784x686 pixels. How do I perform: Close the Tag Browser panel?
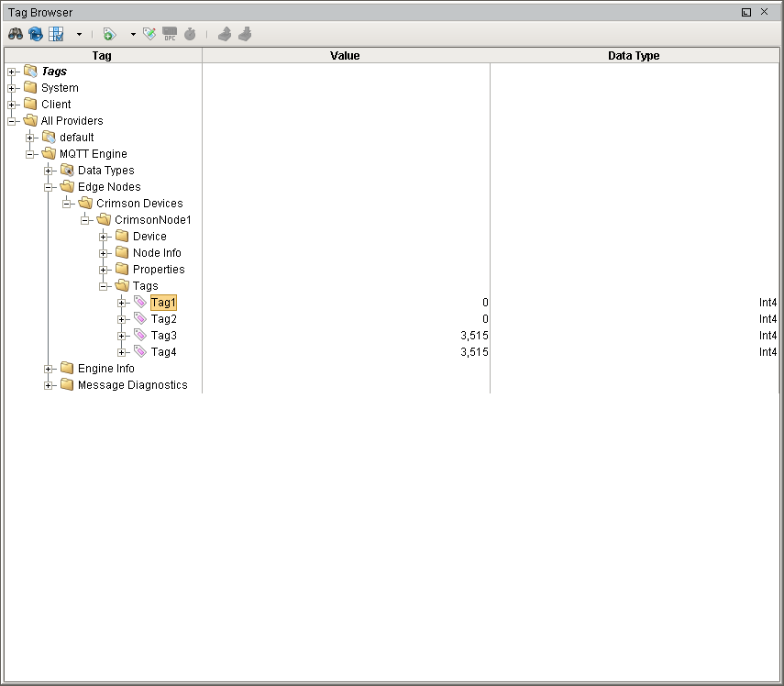click(x=764, y=12)
